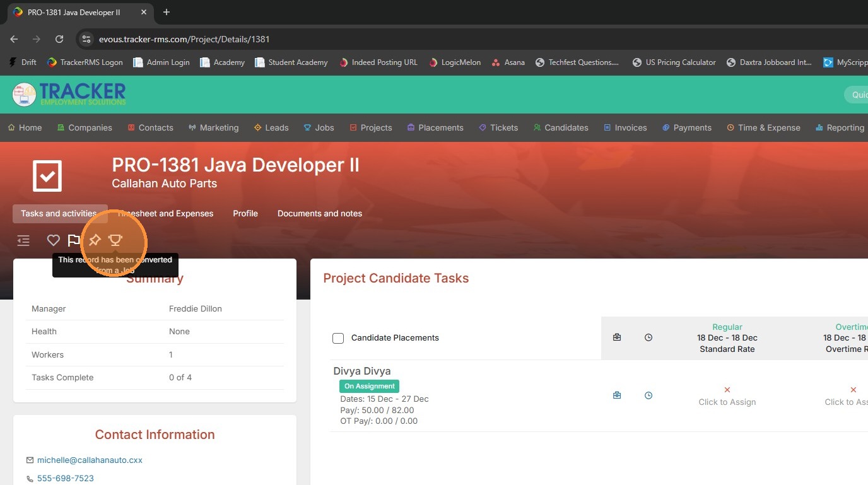The width and height of the screenshot is (868, 485).
Task: Check the Candidate Placements checkbox
Action: point(338,338)
